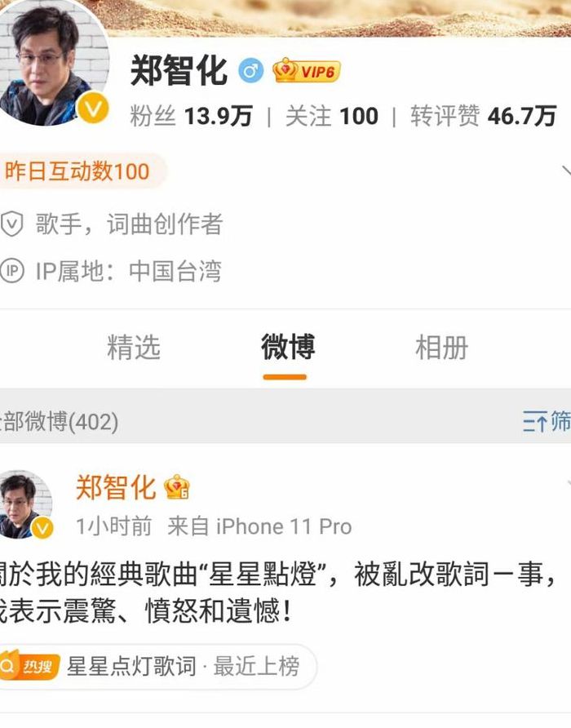
Task: Switch to the 精选 tab
Action: point(134,347)
